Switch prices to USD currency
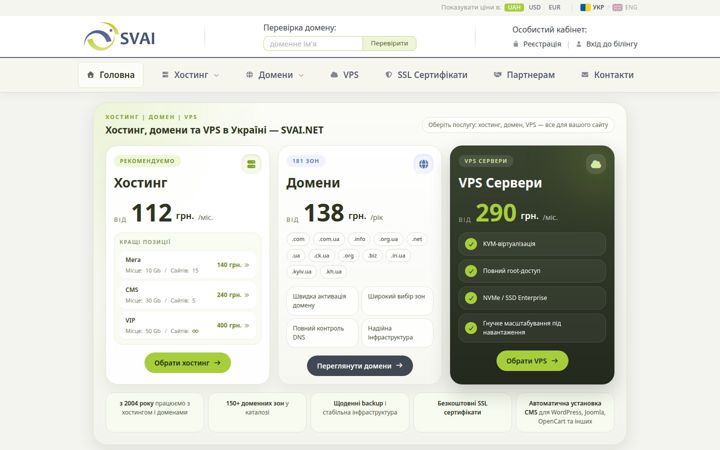 [x=534, y=7]
